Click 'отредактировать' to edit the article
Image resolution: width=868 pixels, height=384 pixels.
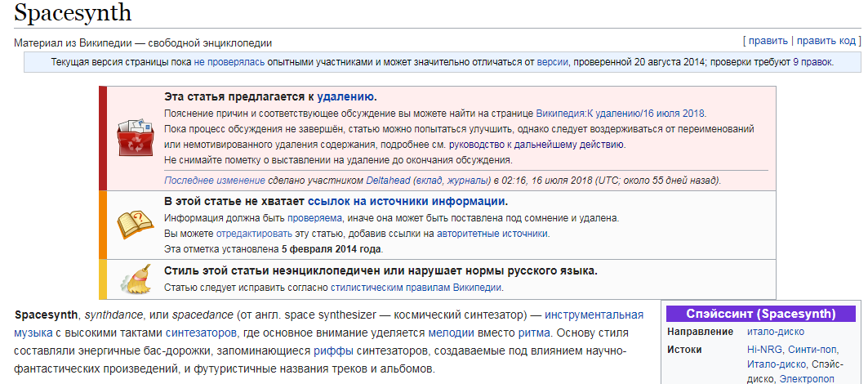click(x=253, y=234)
